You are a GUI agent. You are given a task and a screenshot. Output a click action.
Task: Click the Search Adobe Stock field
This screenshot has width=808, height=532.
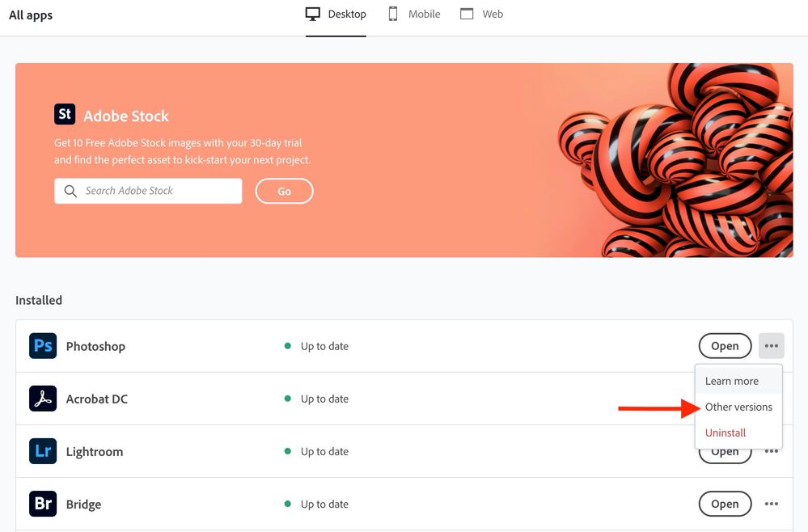(x=148, y=191)
